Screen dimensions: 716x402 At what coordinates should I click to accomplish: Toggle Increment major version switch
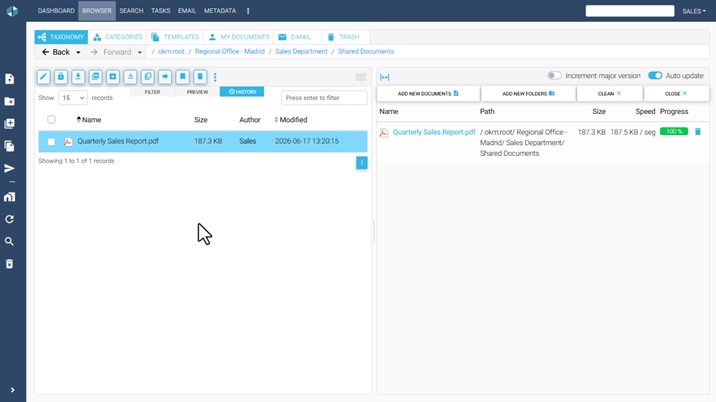pyautogui.click(x=554, y=75)
